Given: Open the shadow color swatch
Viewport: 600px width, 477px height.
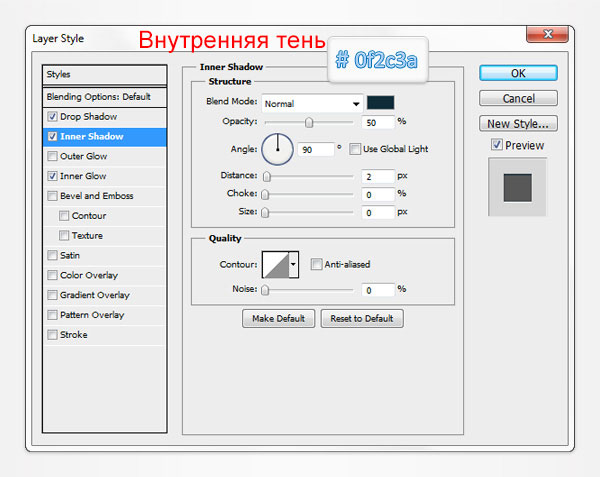Looking at the screenshot, I should (x=380, y=103).
